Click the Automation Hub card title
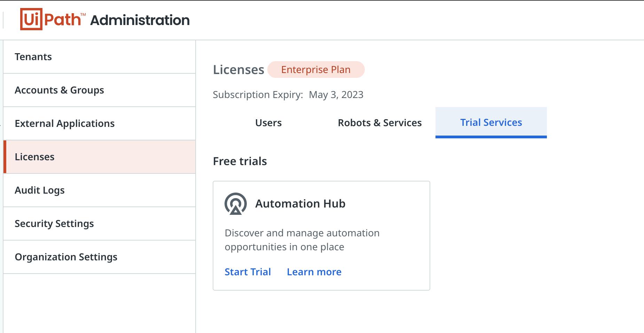The height and width of the screenshot is (333, 644). pyautogui.click(x=300, y=204)
